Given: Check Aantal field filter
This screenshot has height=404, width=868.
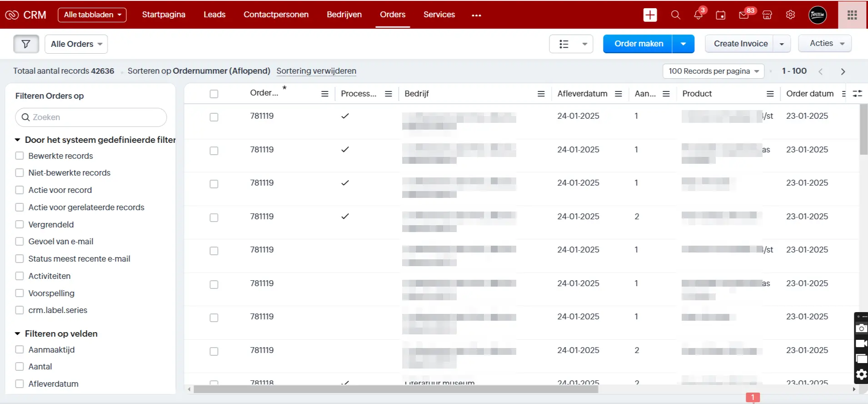Looking at the screenshot, I should click(x=20, y=366).
